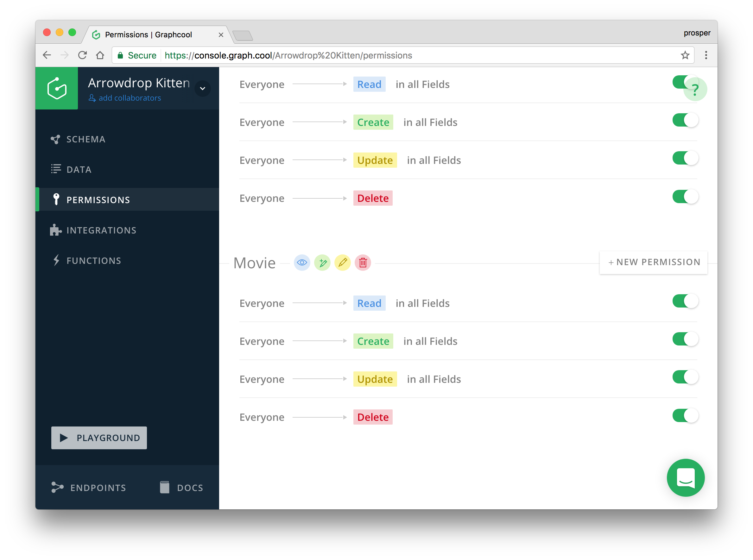The width and height of the screenshot is (753, 560).
Task: Click the red trash delete icon next to Movie
Action: point(363,263)
